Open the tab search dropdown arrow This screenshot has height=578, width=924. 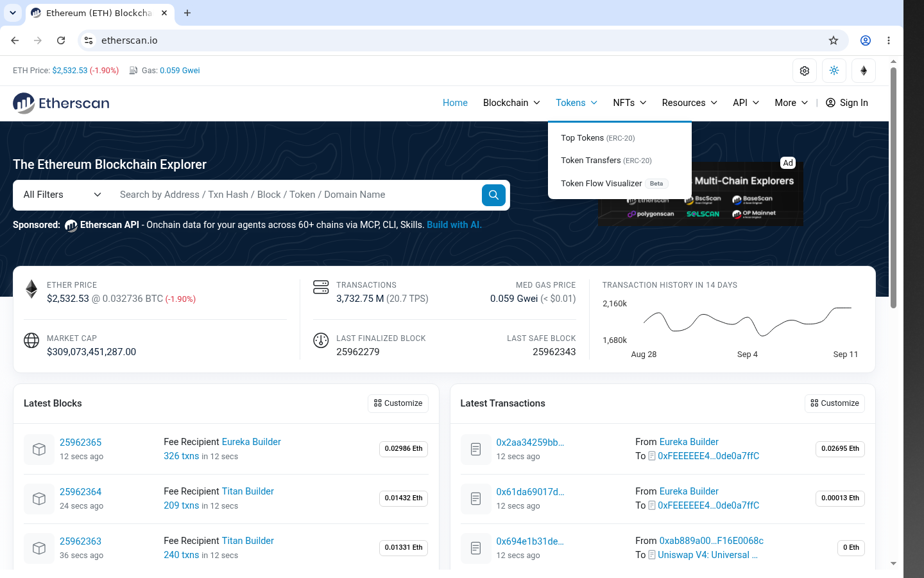pos(13,13)
